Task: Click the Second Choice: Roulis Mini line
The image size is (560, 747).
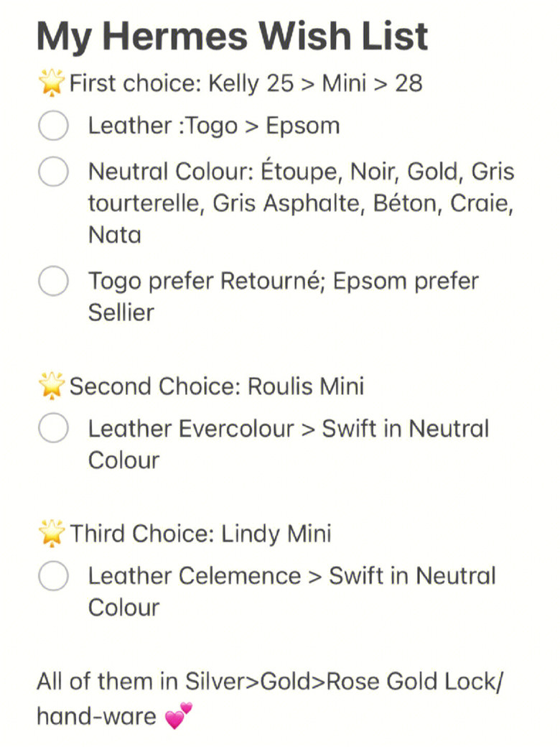Action: pos(217,386)
